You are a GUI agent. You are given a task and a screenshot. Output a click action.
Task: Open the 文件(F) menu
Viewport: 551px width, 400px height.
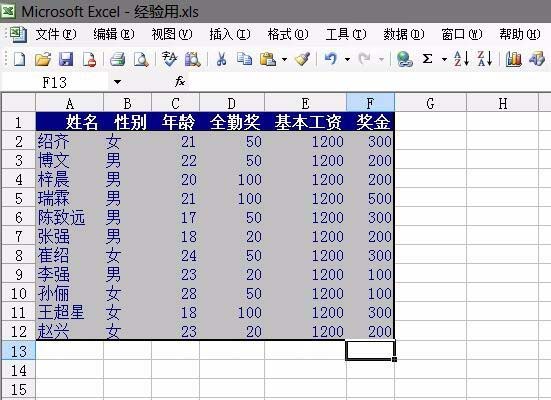pyautogui.click(x=56, y=34)
